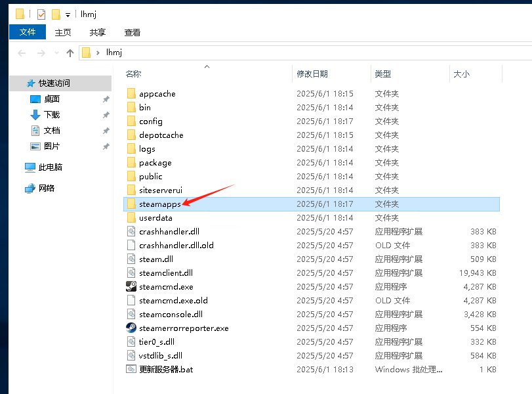The width and height of the screenshot is (532, 394).
Task: Click the size value "19,943 KB"
Action: [x=478, y=273]
